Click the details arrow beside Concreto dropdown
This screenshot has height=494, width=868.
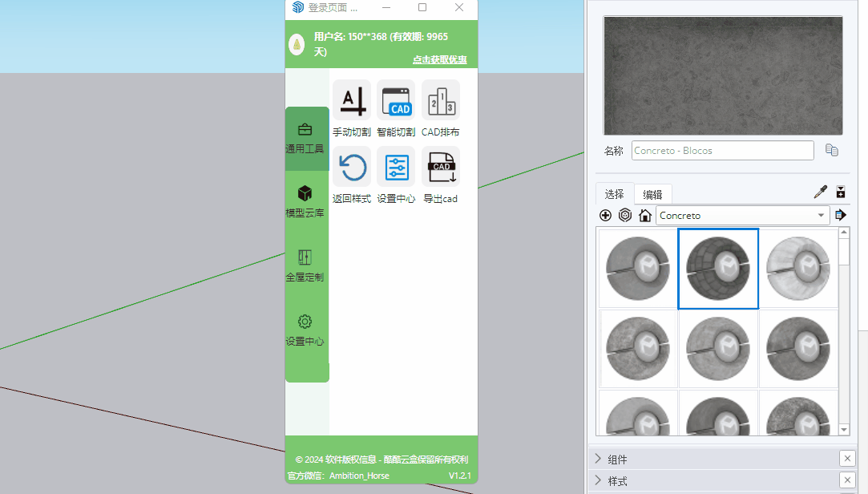click(840, 215)
